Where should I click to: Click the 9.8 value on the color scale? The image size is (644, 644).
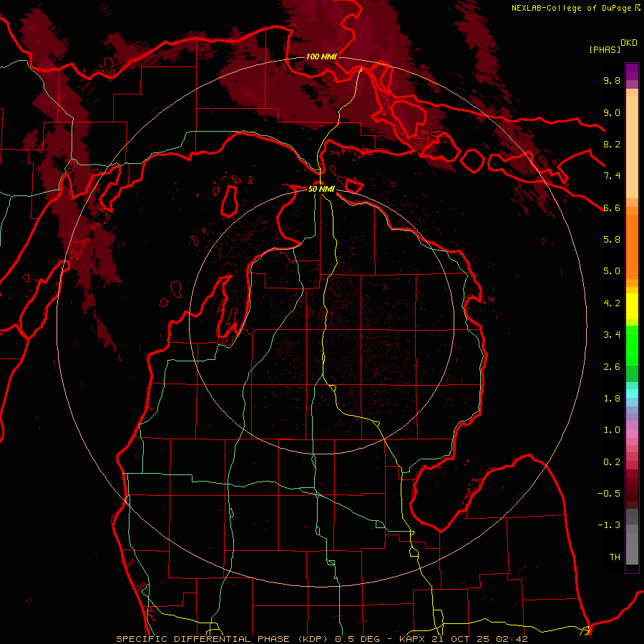coord(612,80)
